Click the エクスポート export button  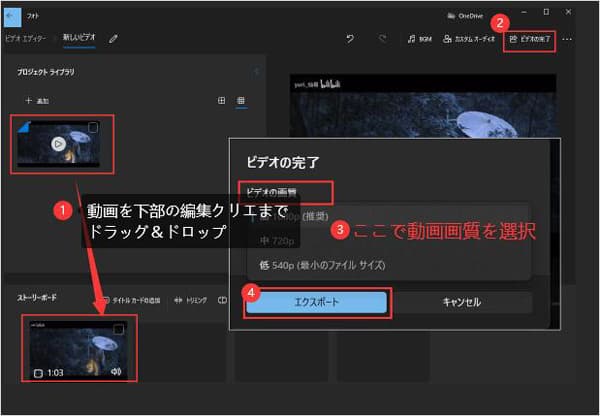pos(316,302)
